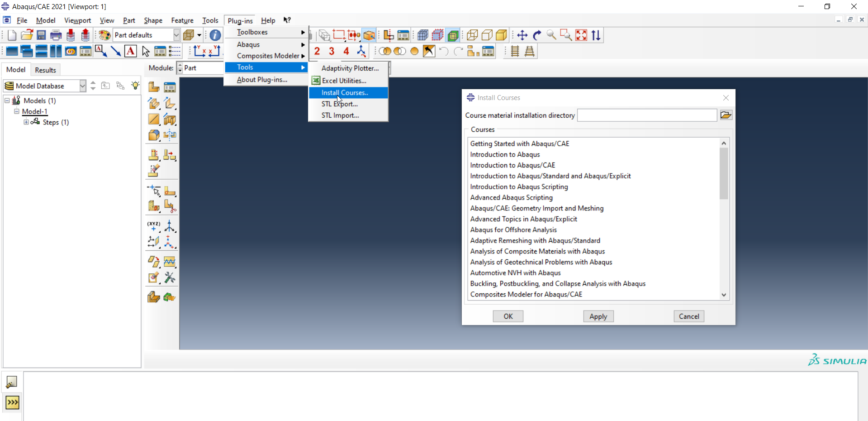Click the Create Part icon in the toolbox
The height and width of the screenshot is (421, 868).
pyautogui.click(x=154, y=87)
